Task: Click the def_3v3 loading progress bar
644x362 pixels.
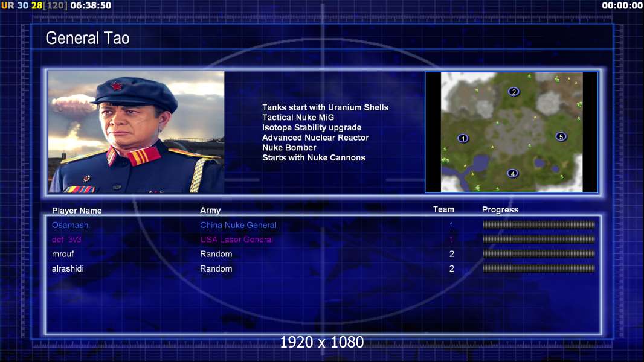Action: [x=539, y=239]
